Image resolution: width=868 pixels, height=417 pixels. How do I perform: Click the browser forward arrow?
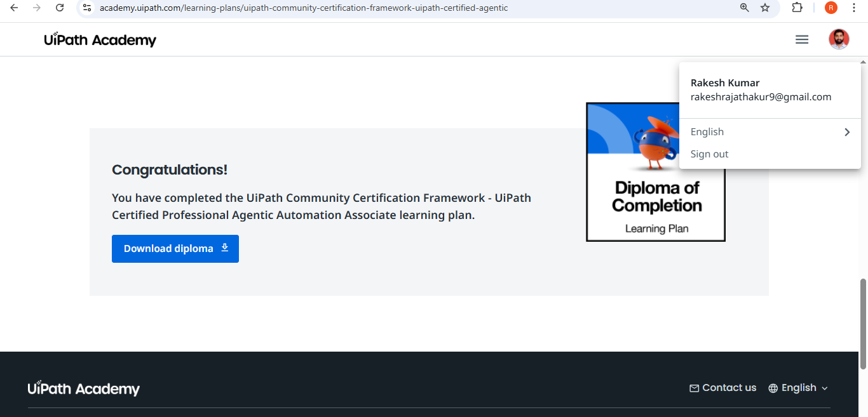pos(37,8)
